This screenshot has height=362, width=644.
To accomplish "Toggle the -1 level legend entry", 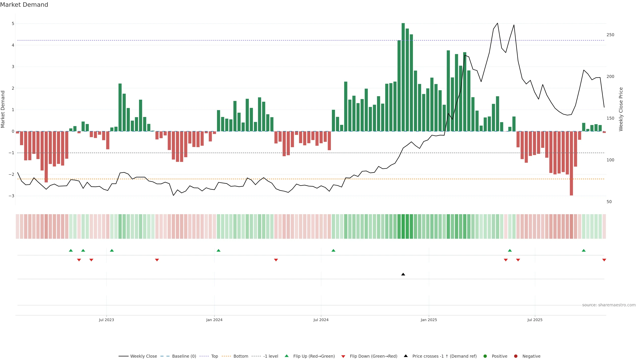I will (271, 356).
